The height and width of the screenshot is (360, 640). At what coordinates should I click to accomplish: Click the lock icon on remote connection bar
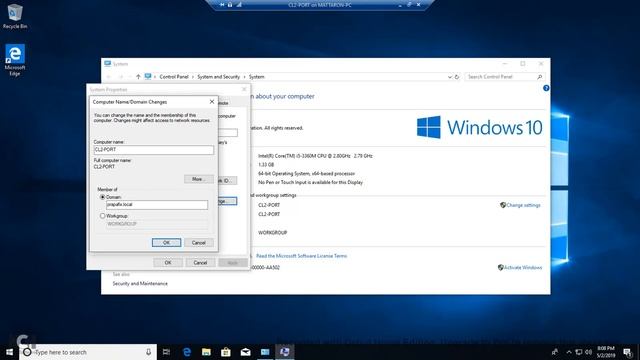[x=230, y=5]
